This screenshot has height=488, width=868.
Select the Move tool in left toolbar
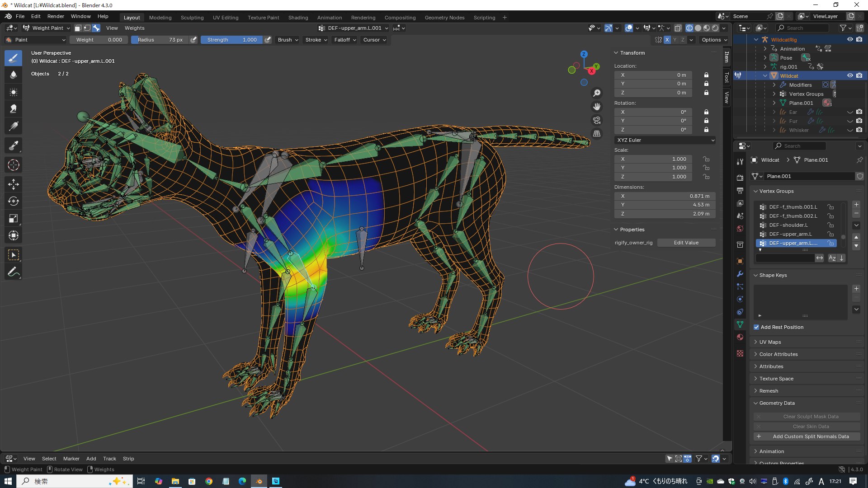(14, 184)
